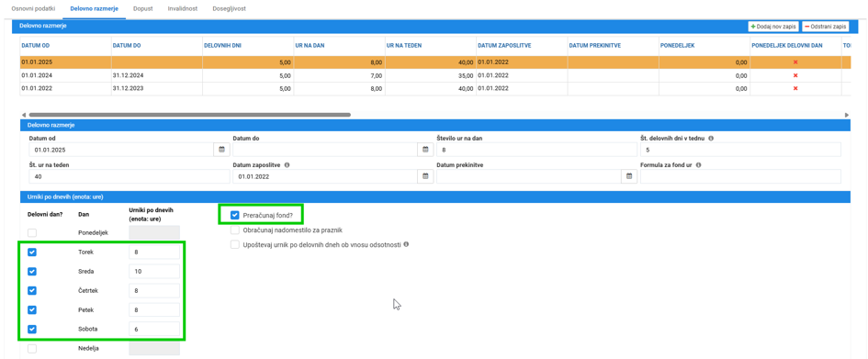Click info icon beside Št. delovnih dni v tednu
This screenshot has width=868, height=359.
(x=711, y=139)
